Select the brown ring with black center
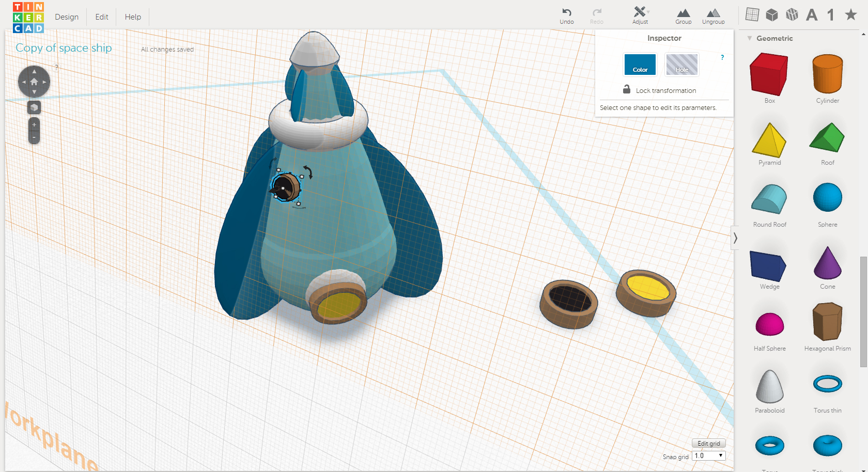The height and width of the screenshot is (472, 868). click(569, 304)
